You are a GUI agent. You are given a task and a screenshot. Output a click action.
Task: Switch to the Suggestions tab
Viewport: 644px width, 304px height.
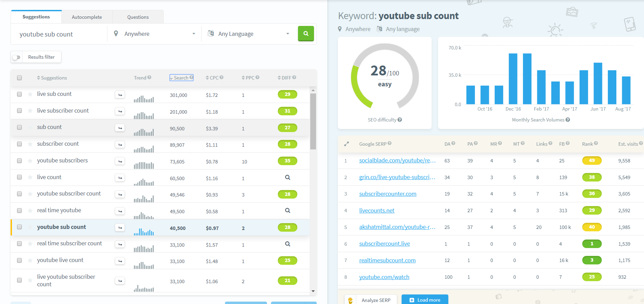tap(36, 17)
